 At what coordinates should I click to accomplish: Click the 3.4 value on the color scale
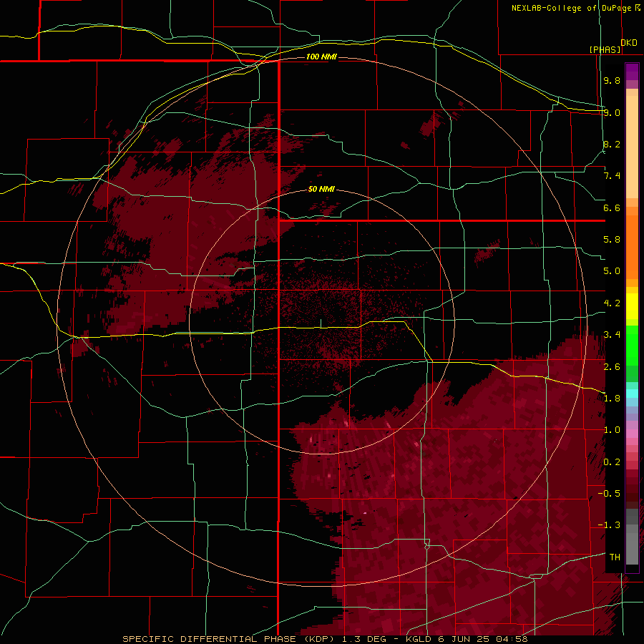[x=612, y=335]
